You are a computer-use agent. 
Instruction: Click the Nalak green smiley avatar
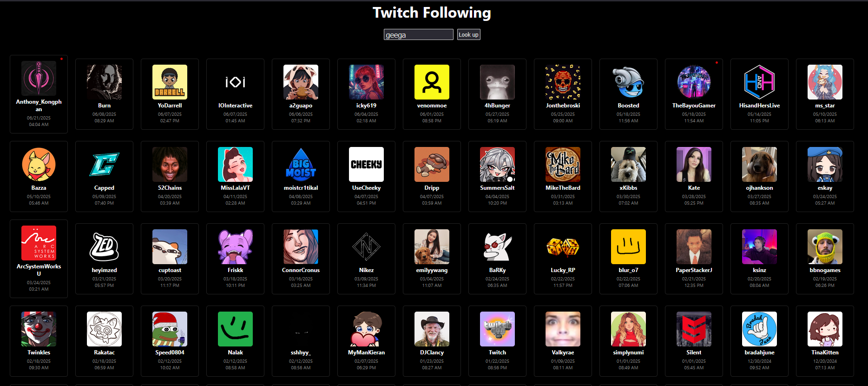click(x=235, y=329)
